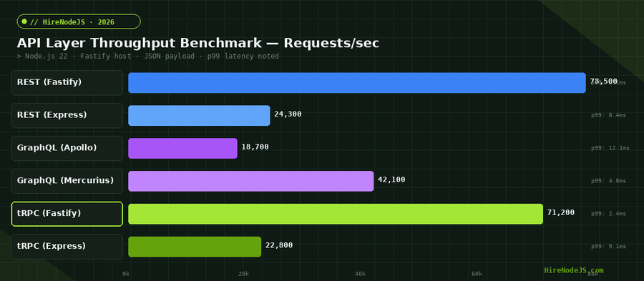This screenshot has height=281, width=644.
Task: Click the "p99: 9.1ms" latency note
Action: point(609,247)
